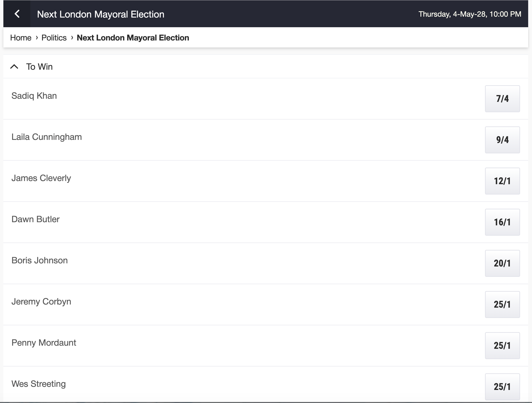Collapse the To Win market section

pos(14,67)
